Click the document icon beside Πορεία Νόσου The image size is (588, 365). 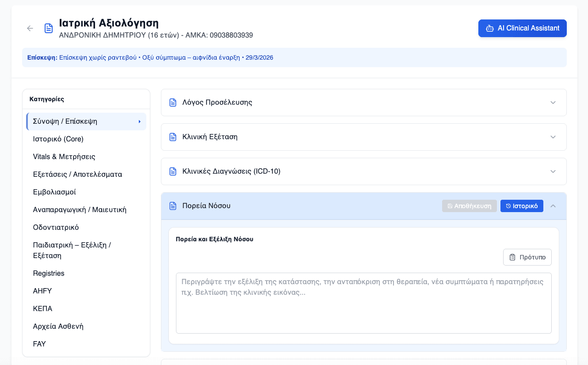(173, 206)
